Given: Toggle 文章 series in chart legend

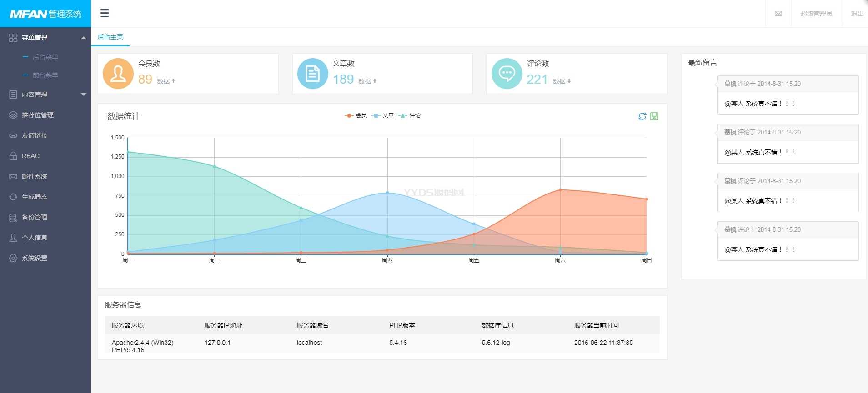Looking at the screenshot, I should coord(383,115).
